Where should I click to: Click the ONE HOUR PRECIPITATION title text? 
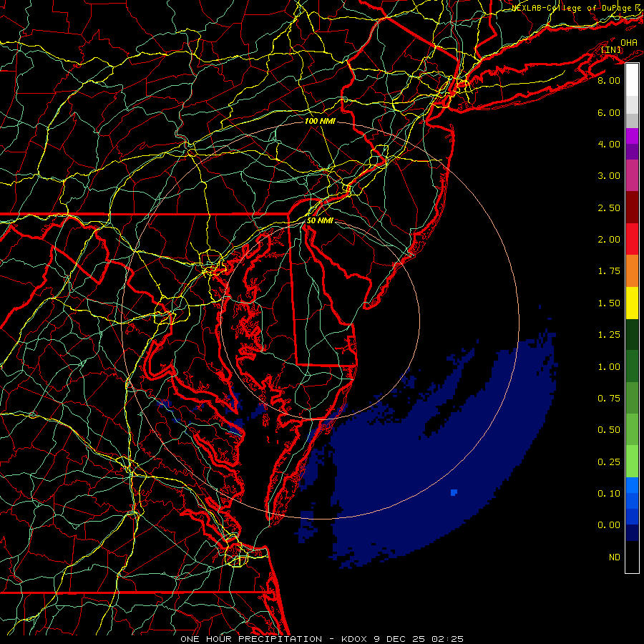pyautogui.click(x=251, y=639)
